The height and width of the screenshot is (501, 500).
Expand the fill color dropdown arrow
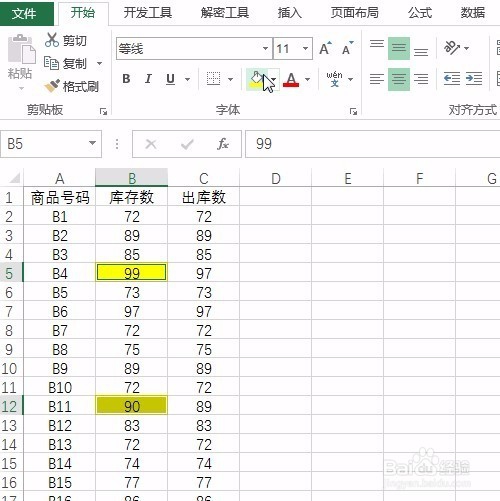point(274,79)
